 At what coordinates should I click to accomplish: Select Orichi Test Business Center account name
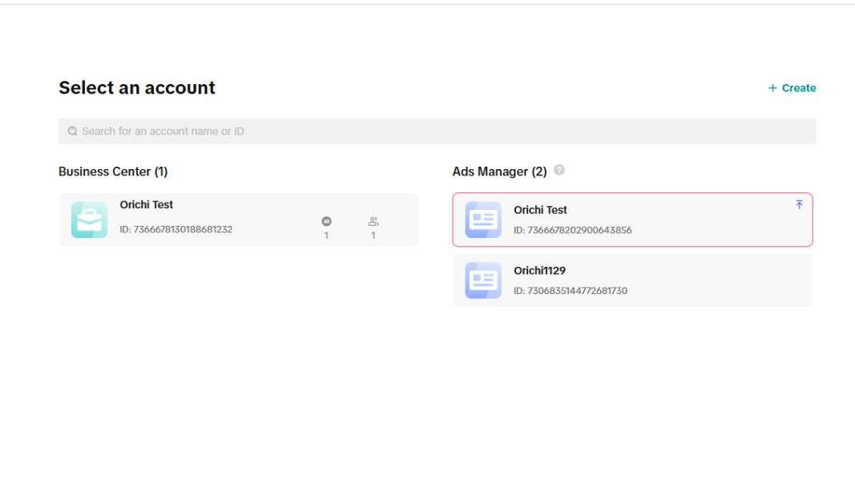pos(146,204)
